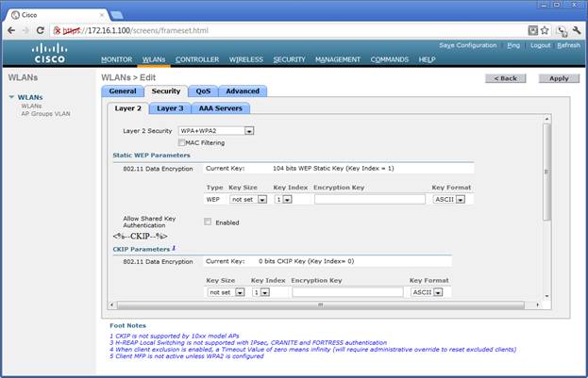Click the scroll up arrow
The image size is (588, 378).
546,119
